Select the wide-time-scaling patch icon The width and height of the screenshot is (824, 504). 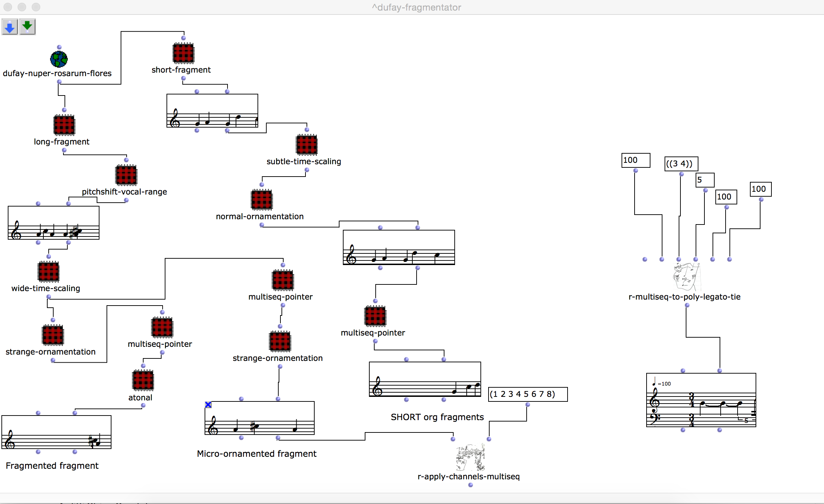pyautogui.click(x=49, y=272)
